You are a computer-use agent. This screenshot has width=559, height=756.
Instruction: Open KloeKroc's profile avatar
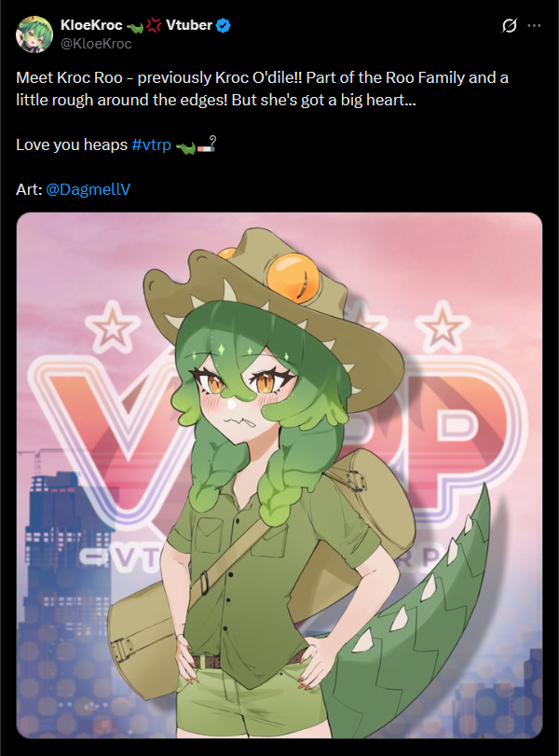(34, 34)
